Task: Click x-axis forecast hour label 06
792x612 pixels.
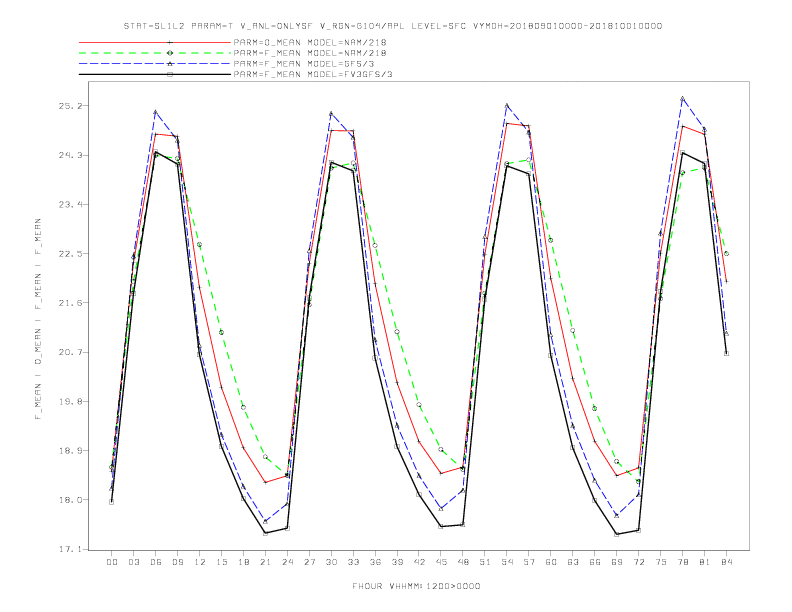Action: 156,562
